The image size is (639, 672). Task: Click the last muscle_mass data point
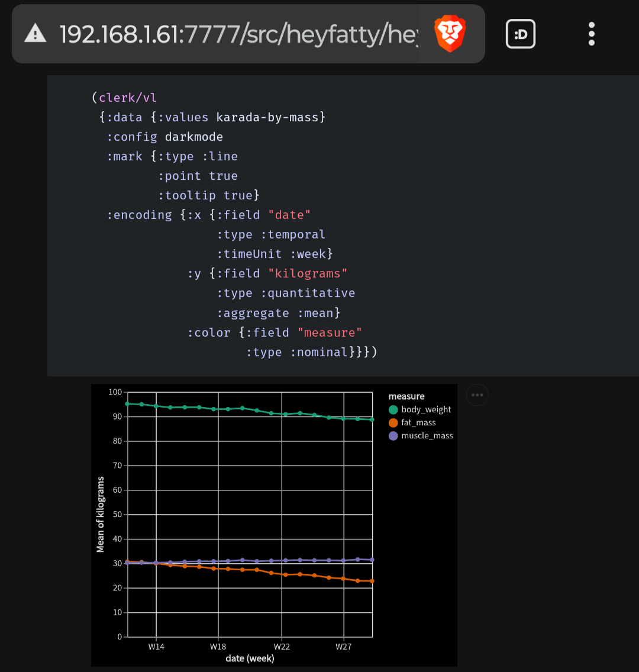372,560
